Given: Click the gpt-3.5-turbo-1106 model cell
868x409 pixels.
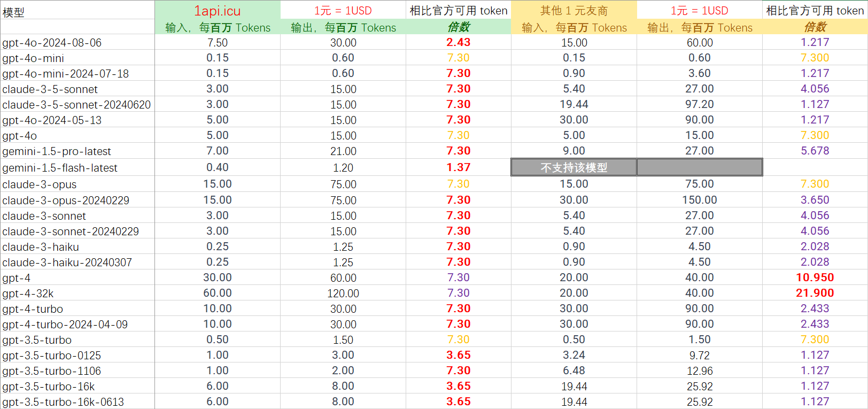Looking at the screenshot, I should pos(77,371).
